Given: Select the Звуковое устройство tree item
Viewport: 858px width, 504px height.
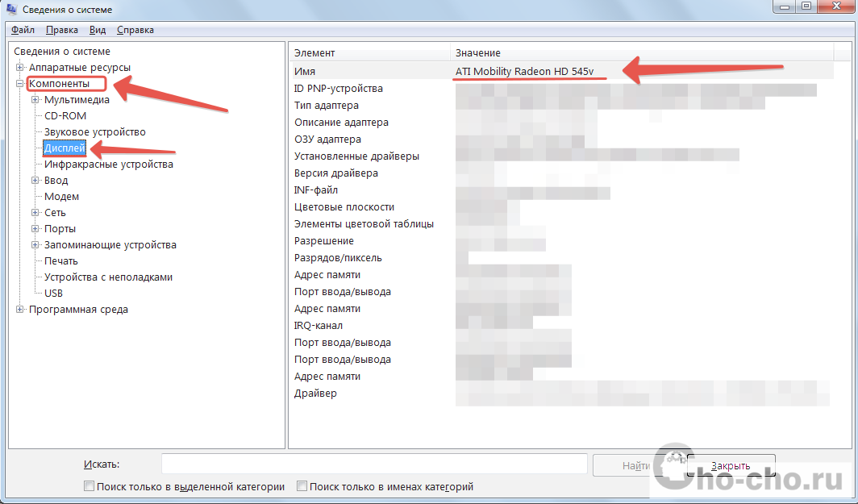Looking at the screenshot, I should click(94, 132).
